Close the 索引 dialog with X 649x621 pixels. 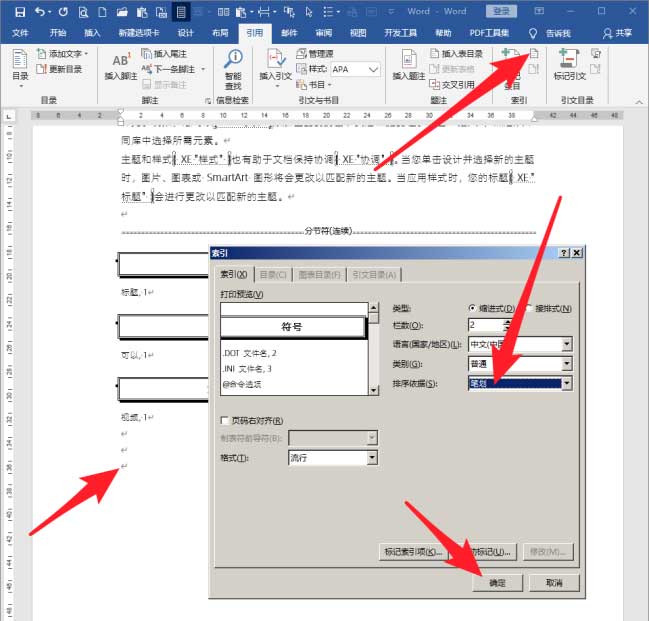point(577,253)
